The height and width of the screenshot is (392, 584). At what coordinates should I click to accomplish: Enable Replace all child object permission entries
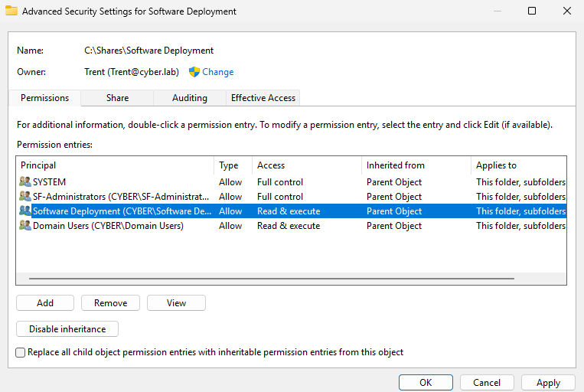[x=21, y=352]
